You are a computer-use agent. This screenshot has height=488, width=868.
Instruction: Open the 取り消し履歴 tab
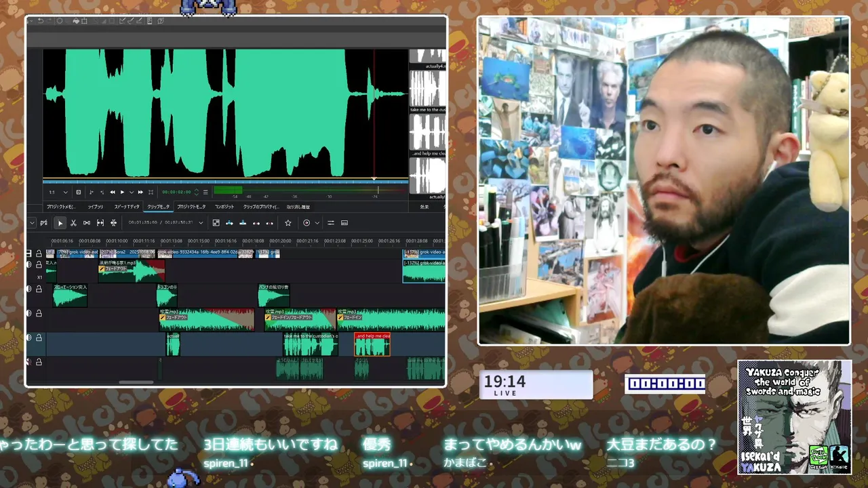pos(298,207)
